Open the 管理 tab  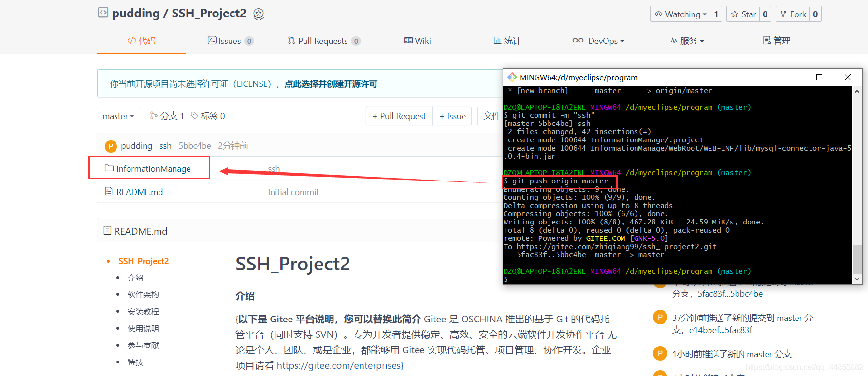tap(777, 41)
